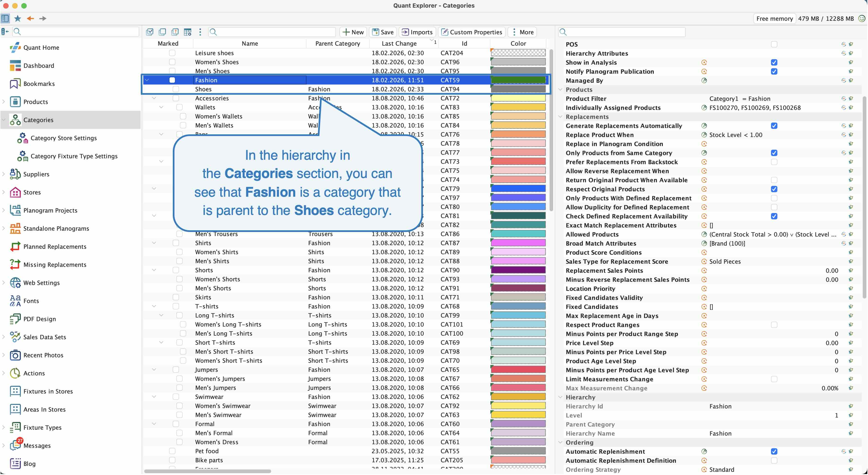Image resolution: width=868 pixels, height=475 pixels.
Task: Toggle Show in Analysis checkbox
Action: (x=774, y=62)
